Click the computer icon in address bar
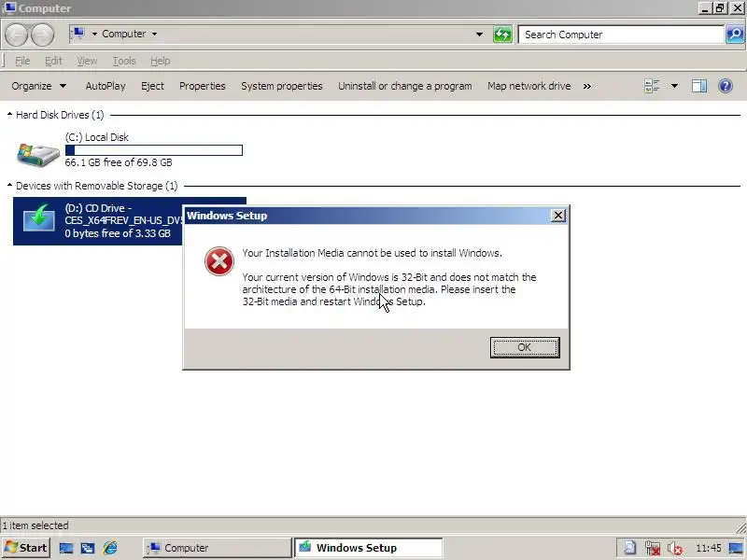The height and width of the screenshot is (560, 747). pos(78,34)
